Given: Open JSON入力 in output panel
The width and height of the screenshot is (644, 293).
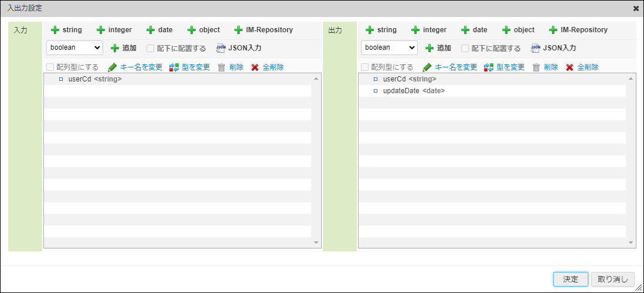Looking at the screenshot, I should (x=553, y=48).
